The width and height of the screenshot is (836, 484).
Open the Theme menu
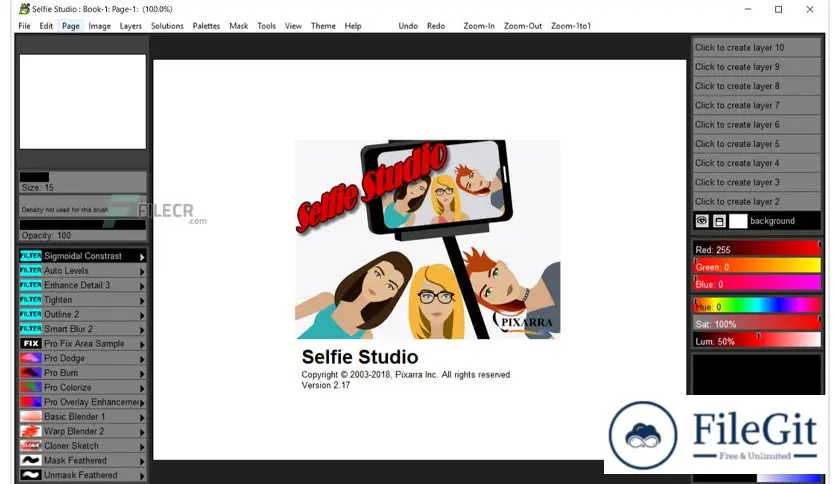[x=323, y=26]
